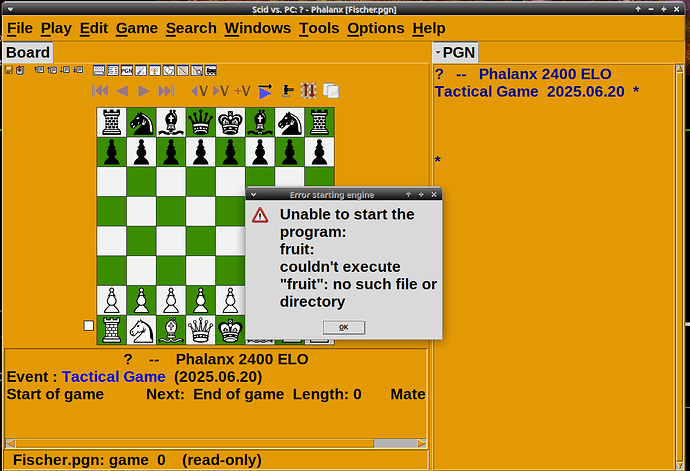Open window menu arrow in title bar
Viewport: 690px width, 471px height.
tap(11, 9)
